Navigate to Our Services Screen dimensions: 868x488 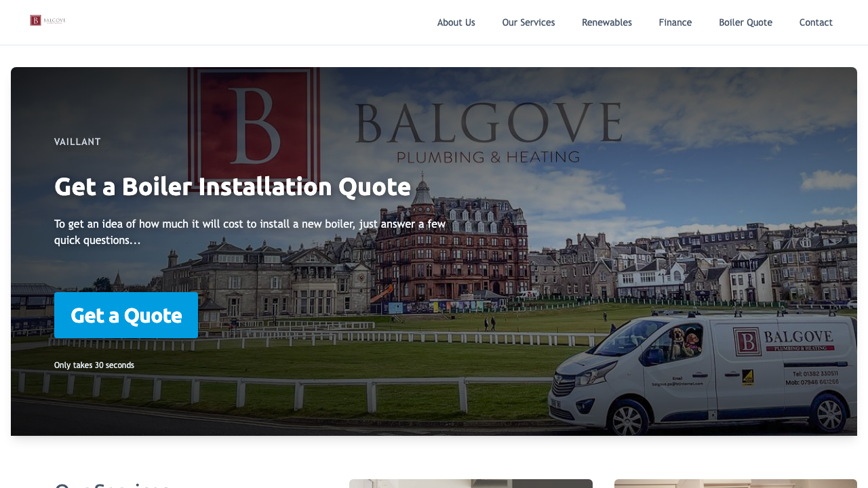point(528,22)
